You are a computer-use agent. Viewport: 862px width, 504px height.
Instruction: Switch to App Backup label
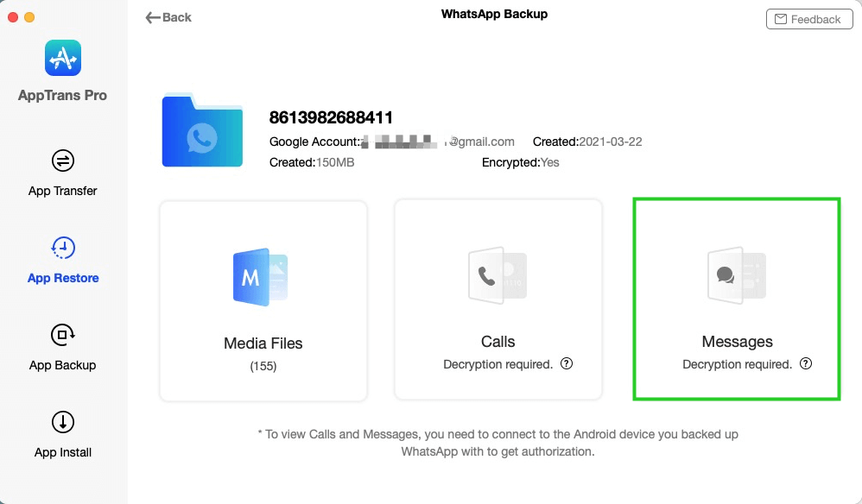pos(63,365)
